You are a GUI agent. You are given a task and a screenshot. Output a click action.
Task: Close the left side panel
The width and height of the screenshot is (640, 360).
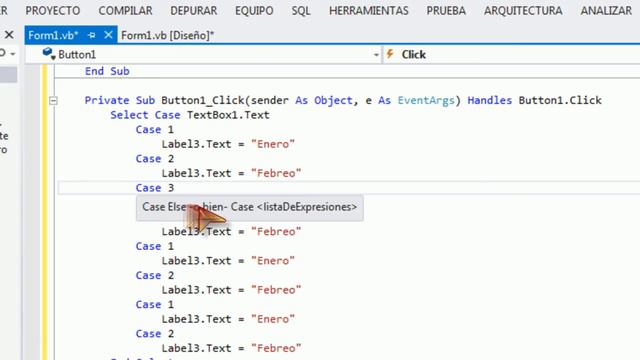[9, 35]
